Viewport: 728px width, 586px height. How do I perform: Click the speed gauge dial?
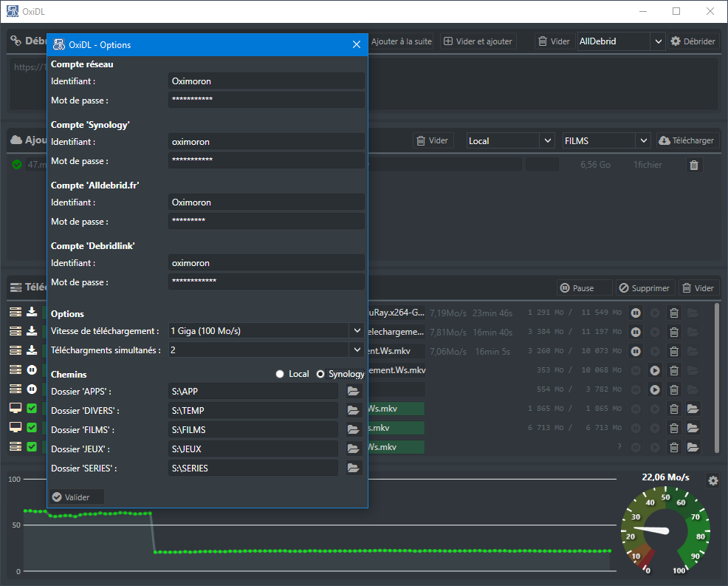pos(665,530)
